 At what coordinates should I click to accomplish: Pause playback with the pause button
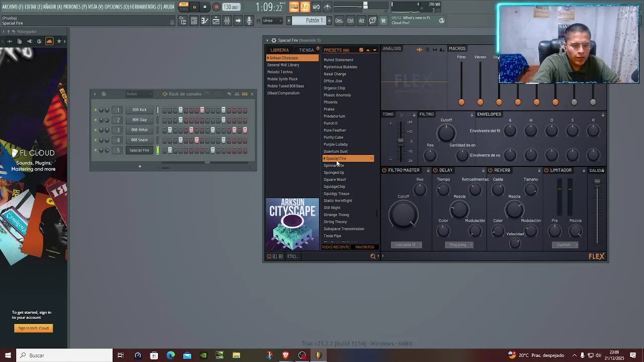(x=194, y=7)
